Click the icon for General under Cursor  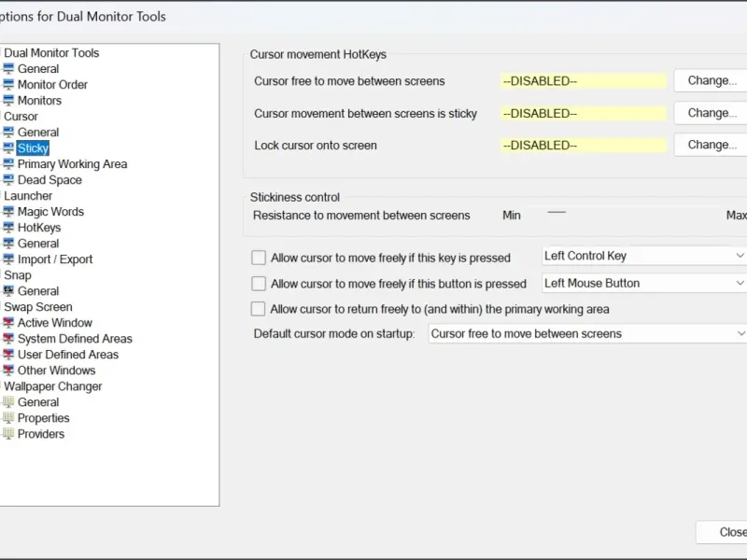(8, 132)
